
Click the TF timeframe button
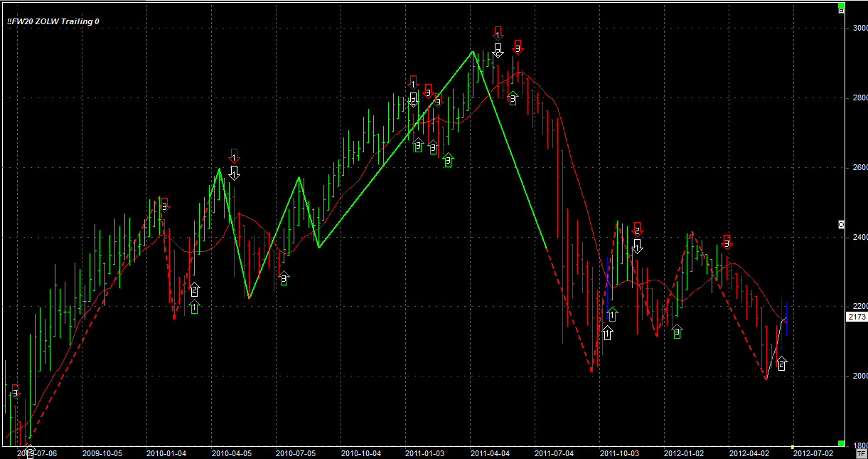click(861, 453)
